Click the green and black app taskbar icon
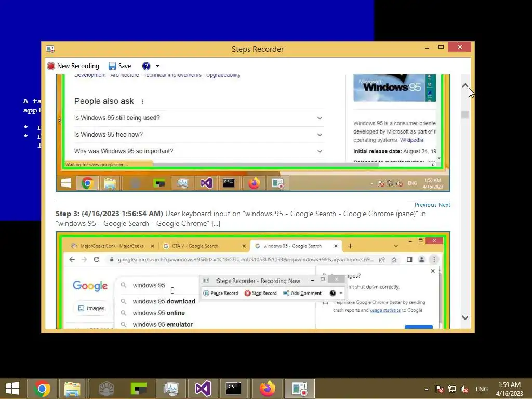Image resolution: width=532 pixels, height=399 pixels. click(x=138, y=389)
